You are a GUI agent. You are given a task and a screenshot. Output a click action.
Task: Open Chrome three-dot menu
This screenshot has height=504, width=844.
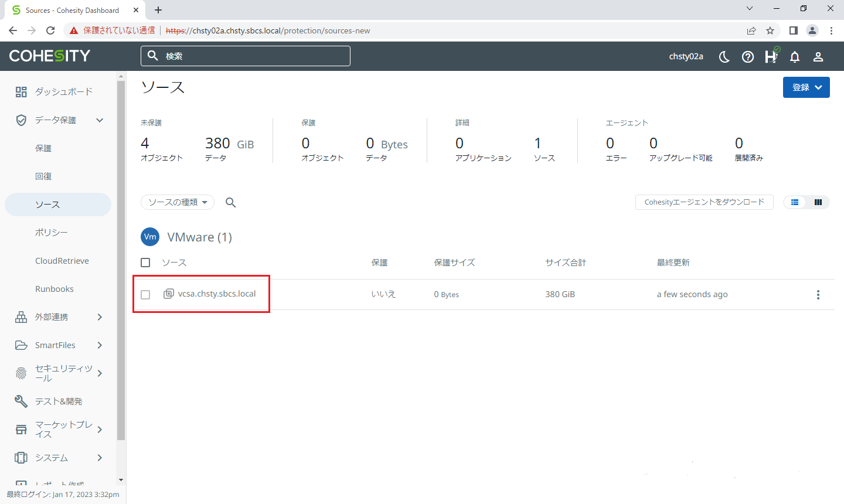831,30
